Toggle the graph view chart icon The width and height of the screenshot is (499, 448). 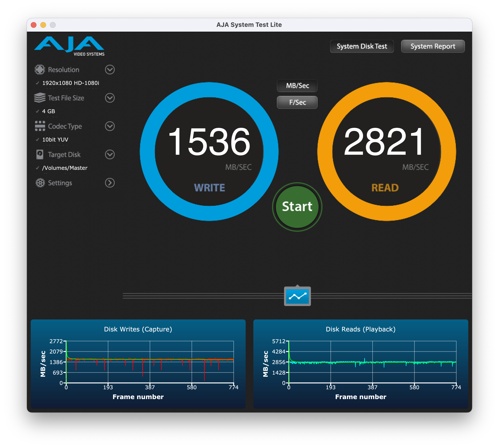(297, 296)
